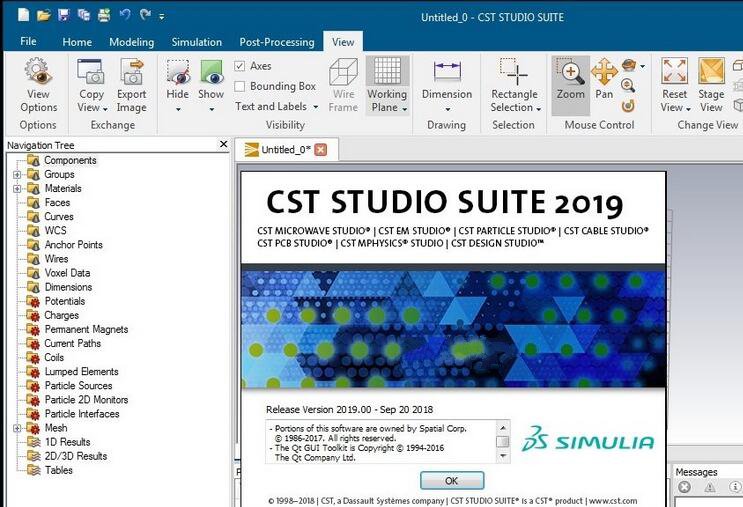Screen dimensions: 743x507
Task: Close the Untitled_0 document tab
Action: click(321, 150)
